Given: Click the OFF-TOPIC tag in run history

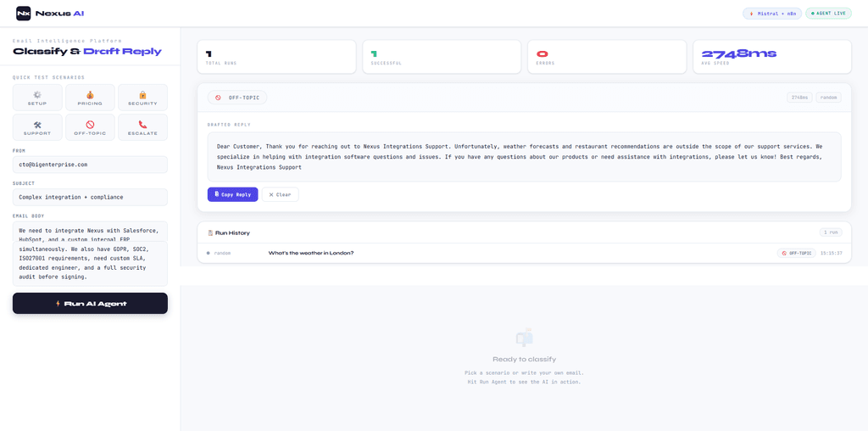Looking at the screenshot, I should tap(797, 253).
